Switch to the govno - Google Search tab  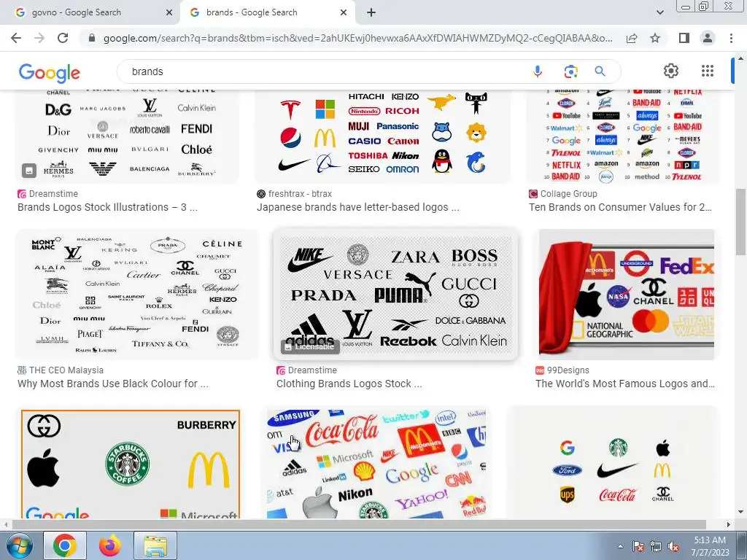[90, 12]
